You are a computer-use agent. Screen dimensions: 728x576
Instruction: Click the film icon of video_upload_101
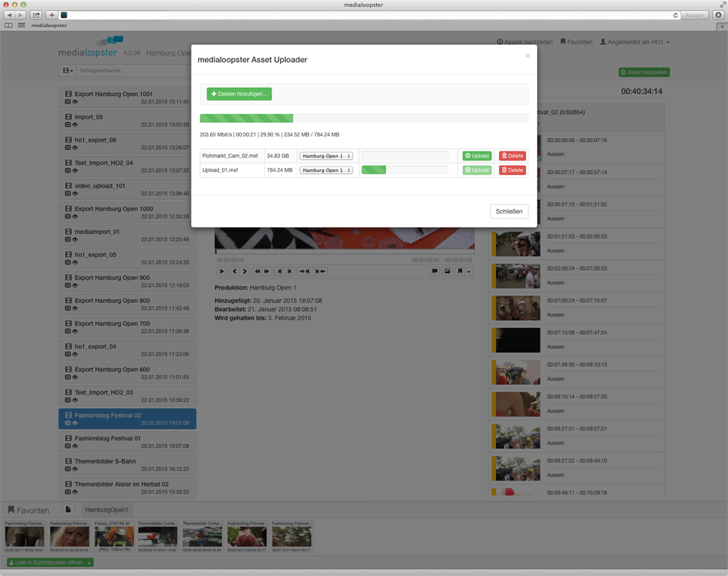68,186
